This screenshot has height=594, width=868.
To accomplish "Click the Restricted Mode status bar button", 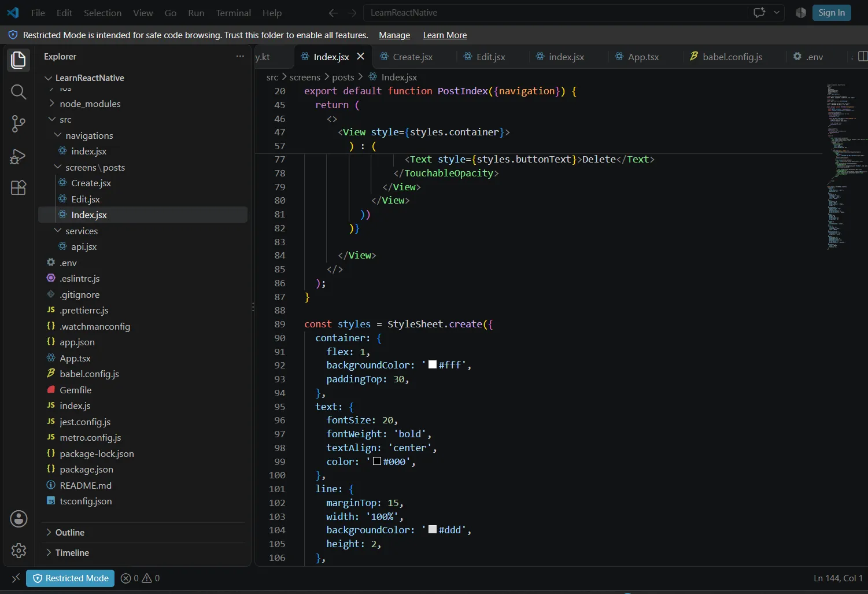I will (71, 578).
